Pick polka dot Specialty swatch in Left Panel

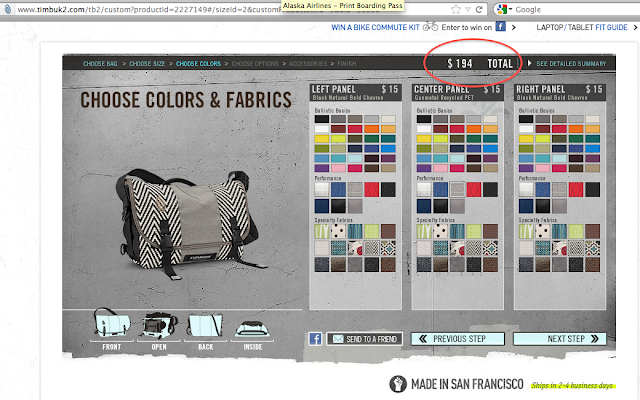pos(338,231)
